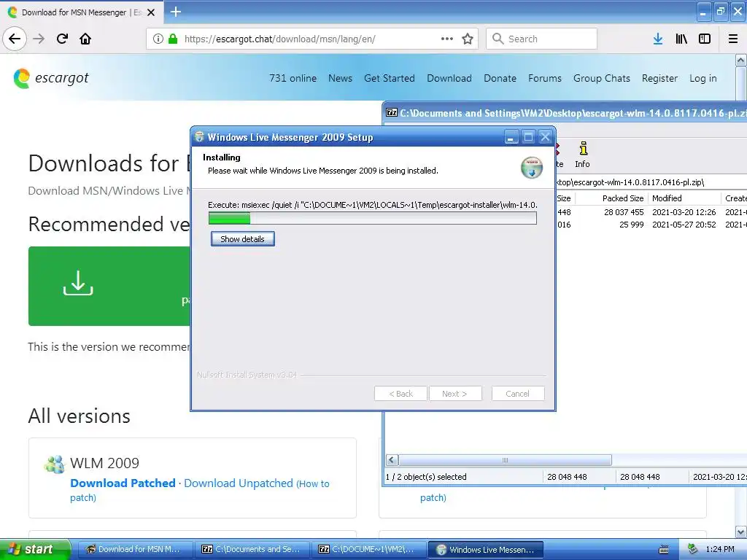Click the 7-Zip horizontal scrollbar thumb
Image resolution: width=747 pixels, height=560 pixels.
505,460
